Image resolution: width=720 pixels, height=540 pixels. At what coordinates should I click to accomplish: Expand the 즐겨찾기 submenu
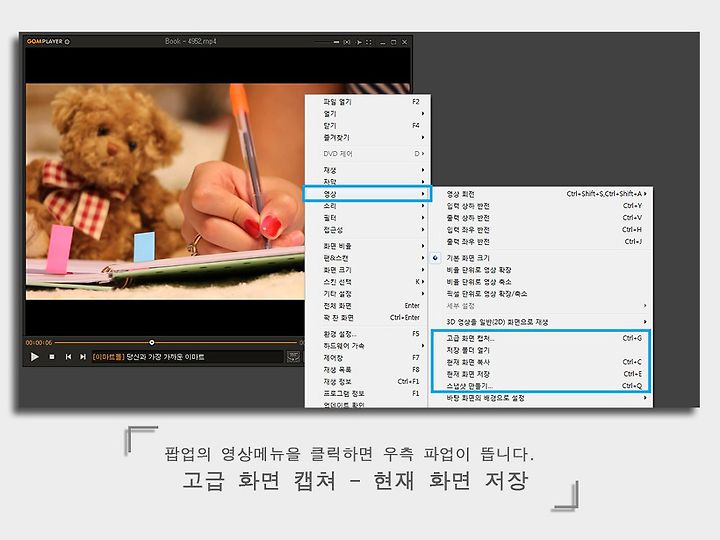pyautogui.click(x=367, y=138)
